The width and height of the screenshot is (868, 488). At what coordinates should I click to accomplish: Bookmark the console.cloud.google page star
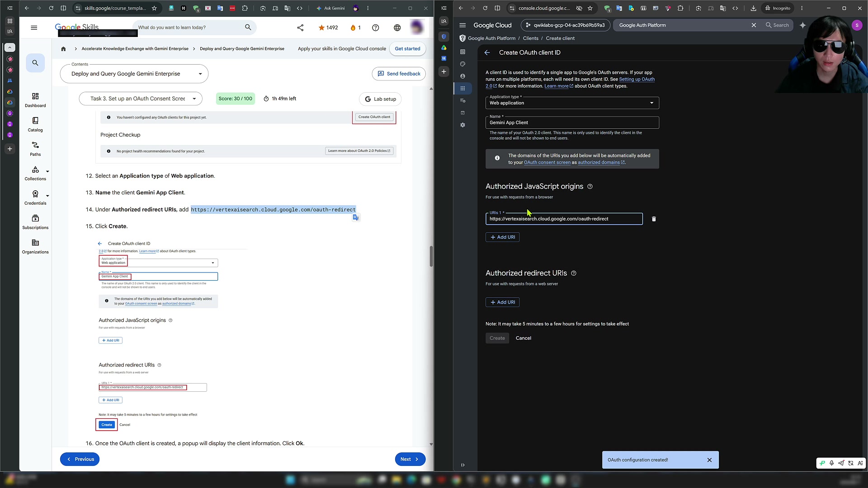[590, 8]
